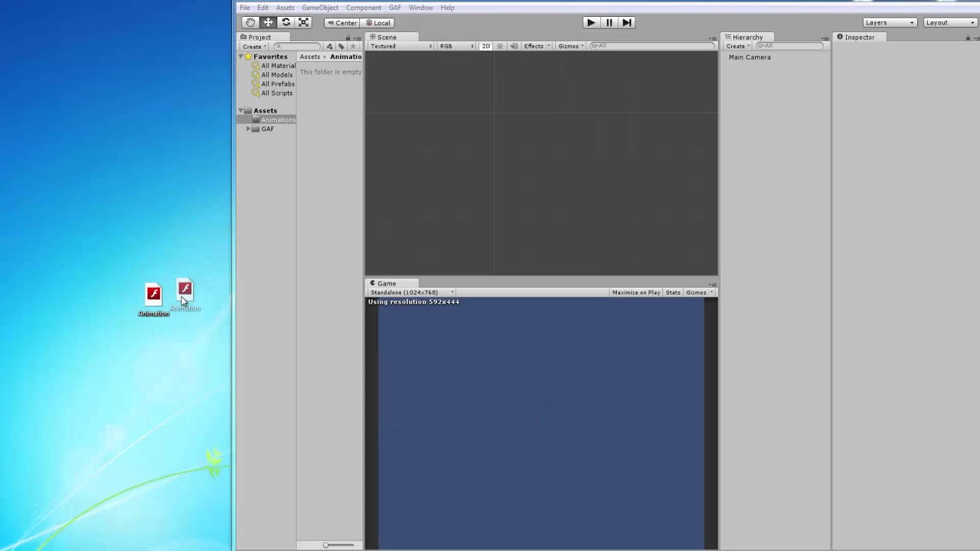Toggle Scene audio speaker icon
This screenshot has height=551, width=980.
514,46
